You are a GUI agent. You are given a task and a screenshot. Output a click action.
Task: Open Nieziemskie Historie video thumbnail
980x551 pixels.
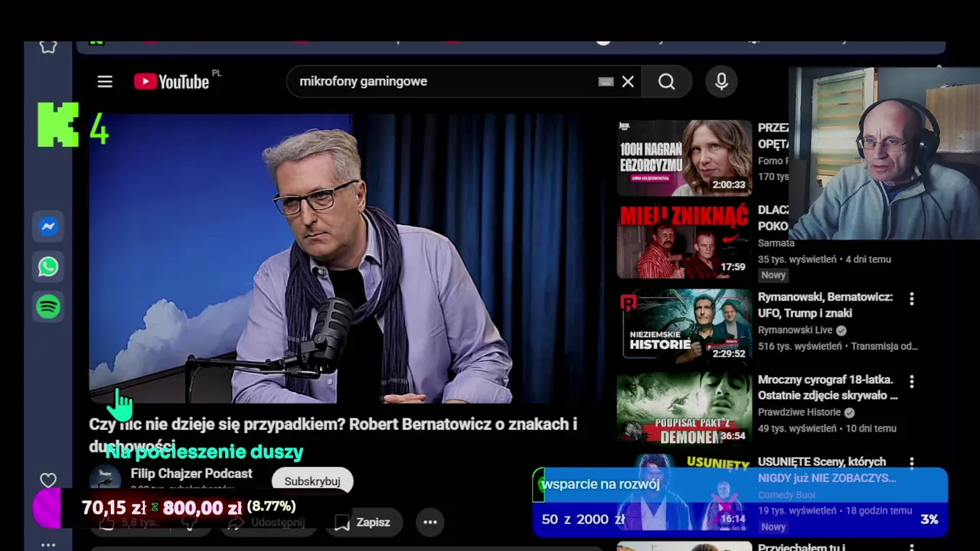point(684,325)
